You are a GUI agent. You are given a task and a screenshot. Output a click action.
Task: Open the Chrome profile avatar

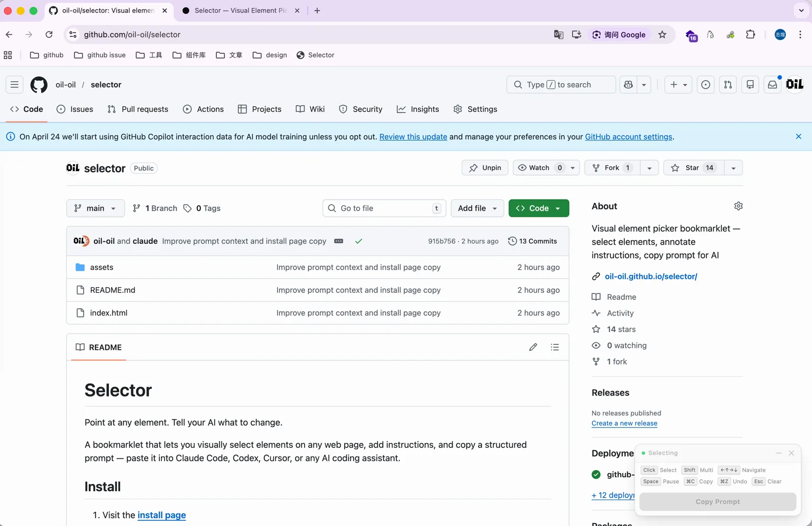(x=780, y=35)
